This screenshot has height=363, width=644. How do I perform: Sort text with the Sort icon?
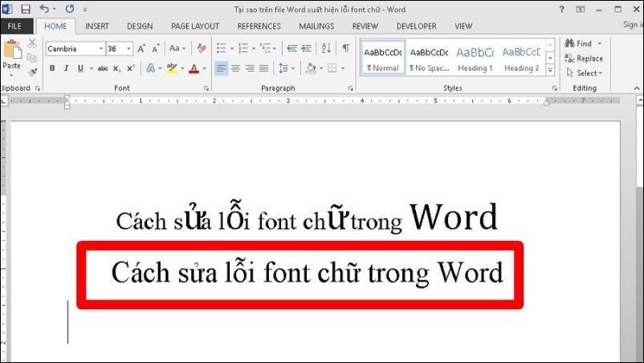tap(327, 48)
